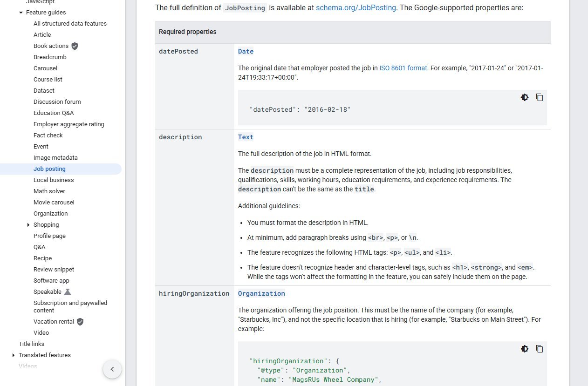Open the ISO 8601 format link

tap(403, 68)
